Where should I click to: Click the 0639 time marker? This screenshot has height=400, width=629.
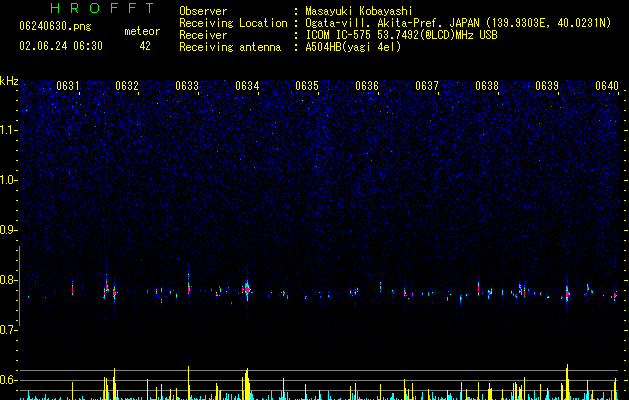[547, 86]
